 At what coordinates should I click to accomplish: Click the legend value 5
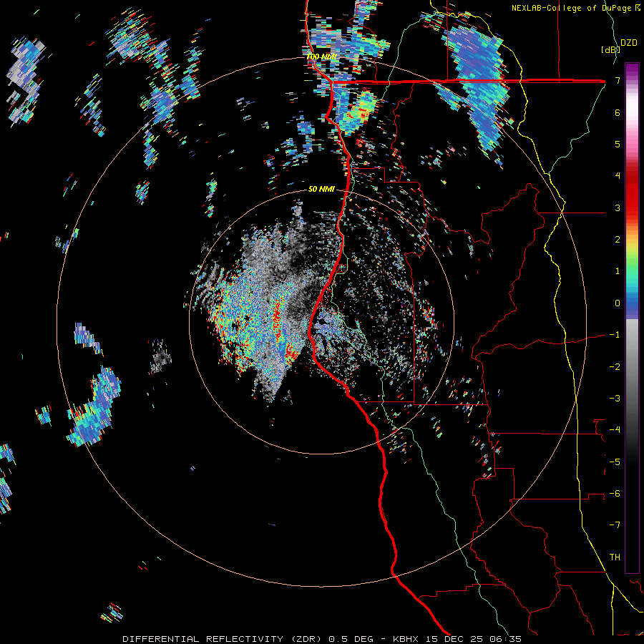618,144
